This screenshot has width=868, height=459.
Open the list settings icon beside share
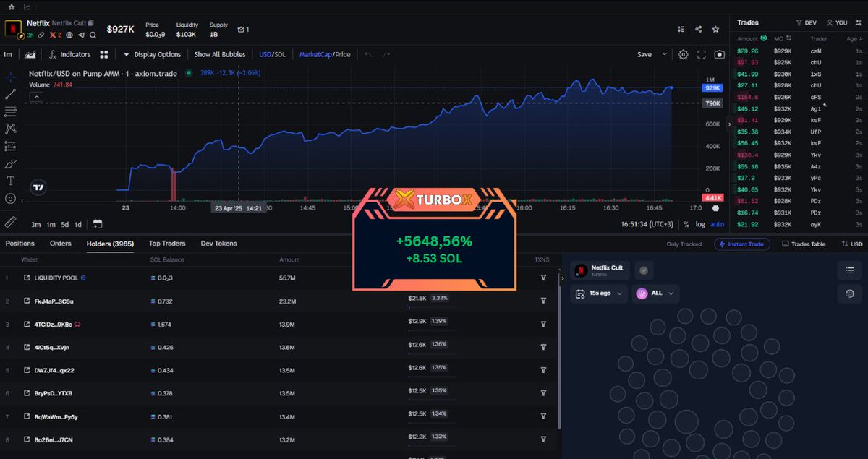coord(681,30)
